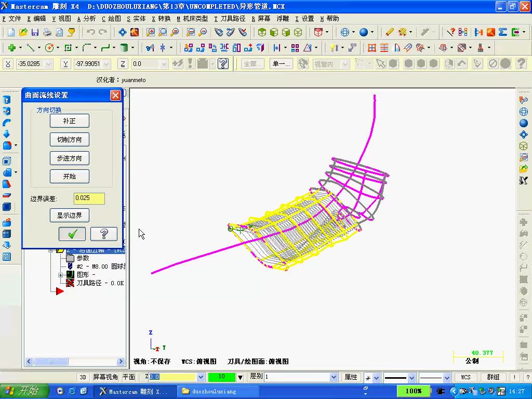Click the green plus point-creation icon
Viewport: 532px width, 399px height.
click(x=12, y=48)
